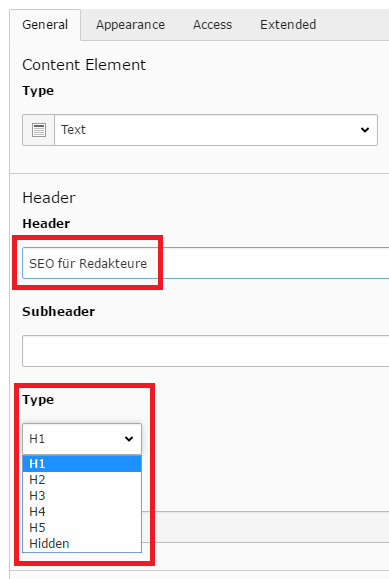The image size is (389, 579).
Task: Collapse the header Type H1 select box
Action: pyautogui.click(x=82, y=439)
